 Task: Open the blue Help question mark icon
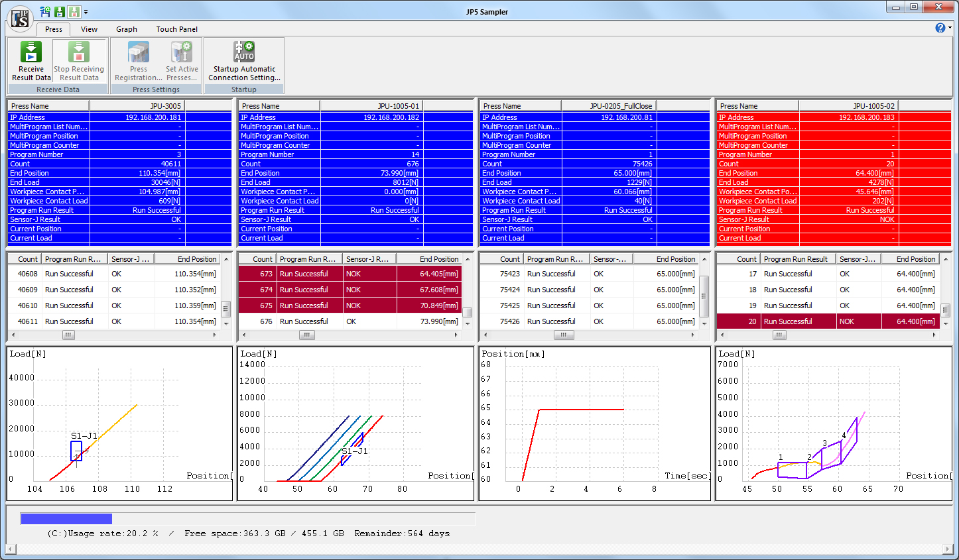[x=940, y=28]
